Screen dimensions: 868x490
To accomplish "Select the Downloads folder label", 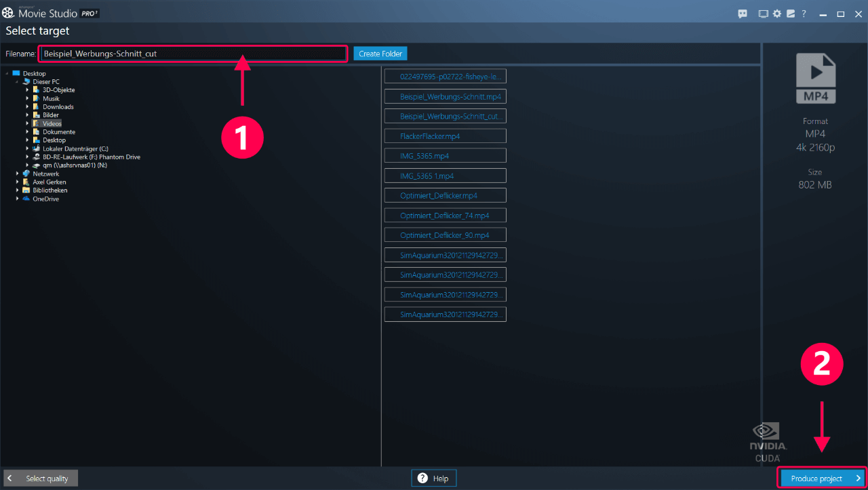I will (58, 106).
